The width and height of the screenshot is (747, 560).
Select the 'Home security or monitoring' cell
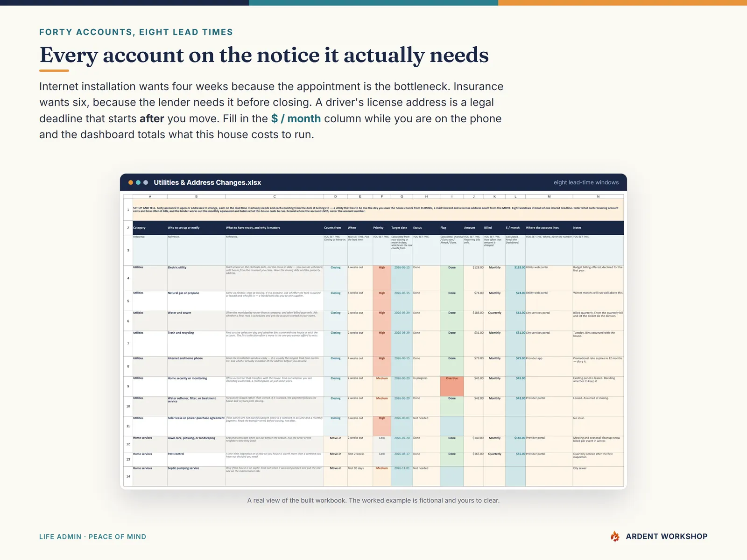pyautogui.click(x=196, y=386)
